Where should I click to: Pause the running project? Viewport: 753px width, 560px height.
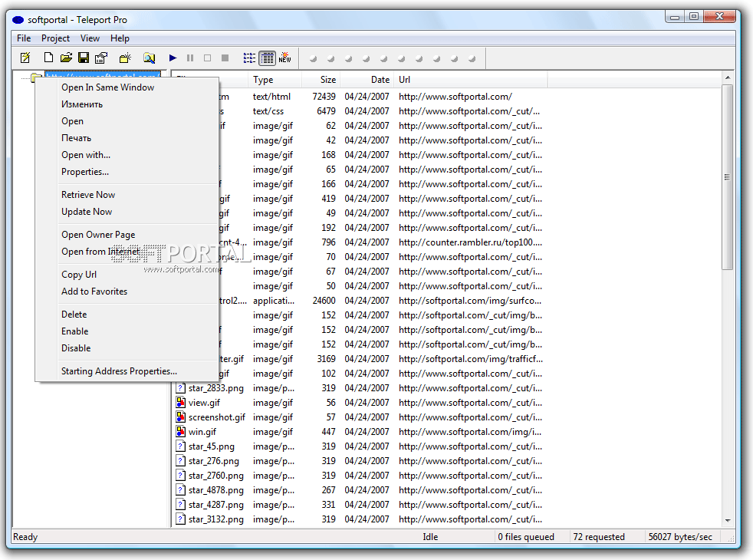(190, 58)
